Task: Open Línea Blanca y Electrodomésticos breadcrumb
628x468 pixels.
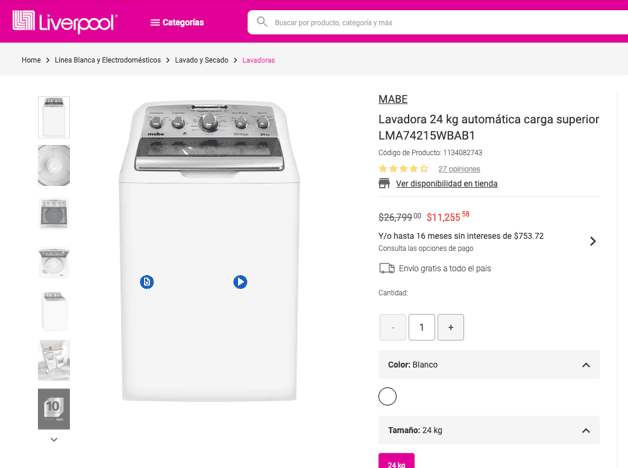Action: (x=107, y=60)
